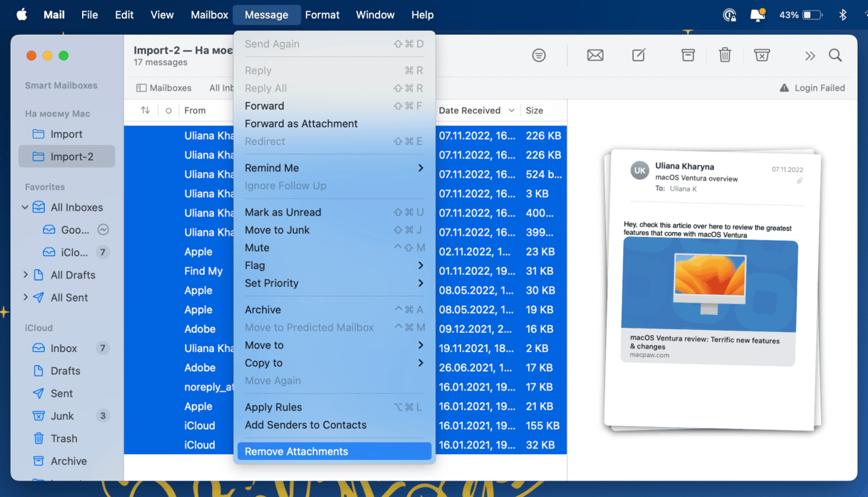Open the Sent mailbox in sidebar
The height and width of the screenshot is (497, 868).
pyautogui.click(x=66, y=393)
